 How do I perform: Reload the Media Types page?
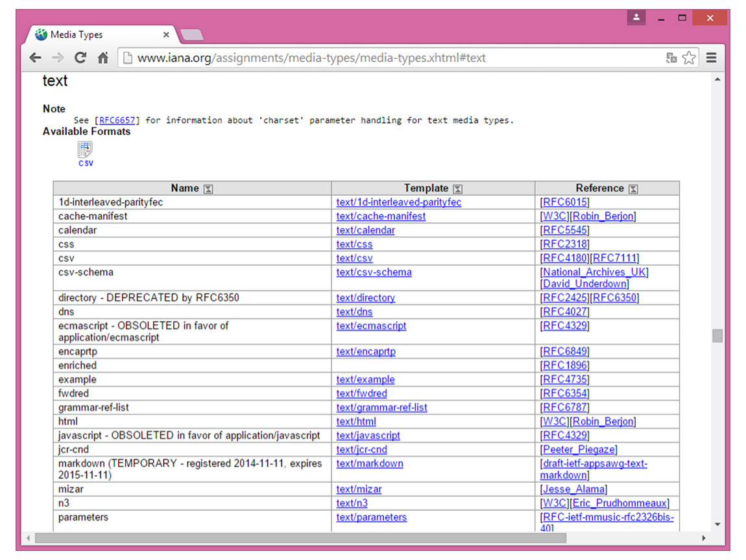click(x=80, y=58)
